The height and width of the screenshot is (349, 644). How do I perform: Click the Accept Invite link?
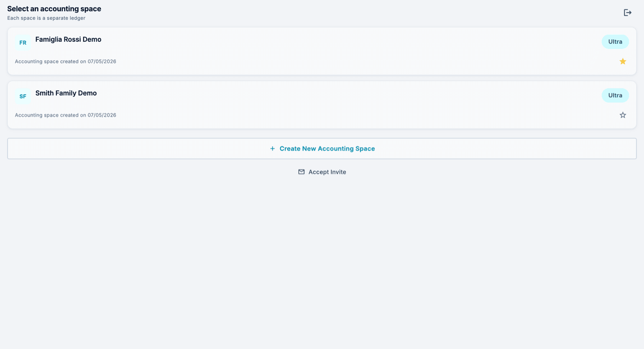coord(322,172)
